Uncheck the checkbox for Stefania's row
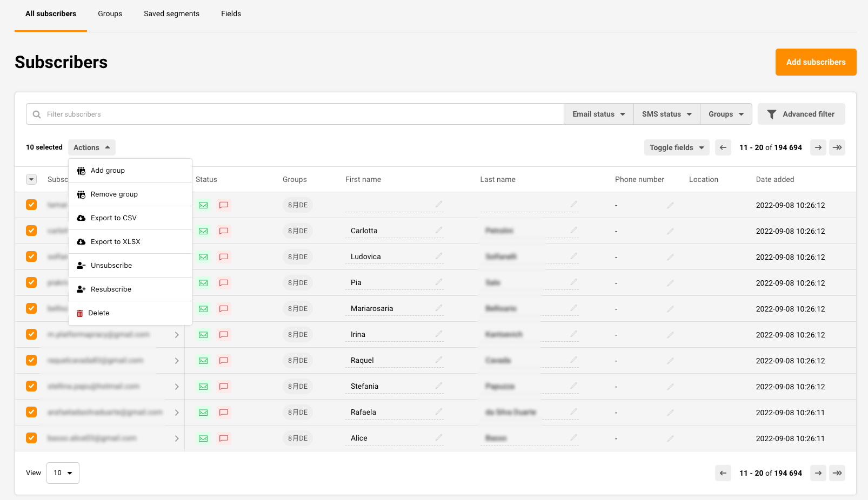The width and height of the screenshot is (868, 500). pyautogui.click(x=31, y=386)
